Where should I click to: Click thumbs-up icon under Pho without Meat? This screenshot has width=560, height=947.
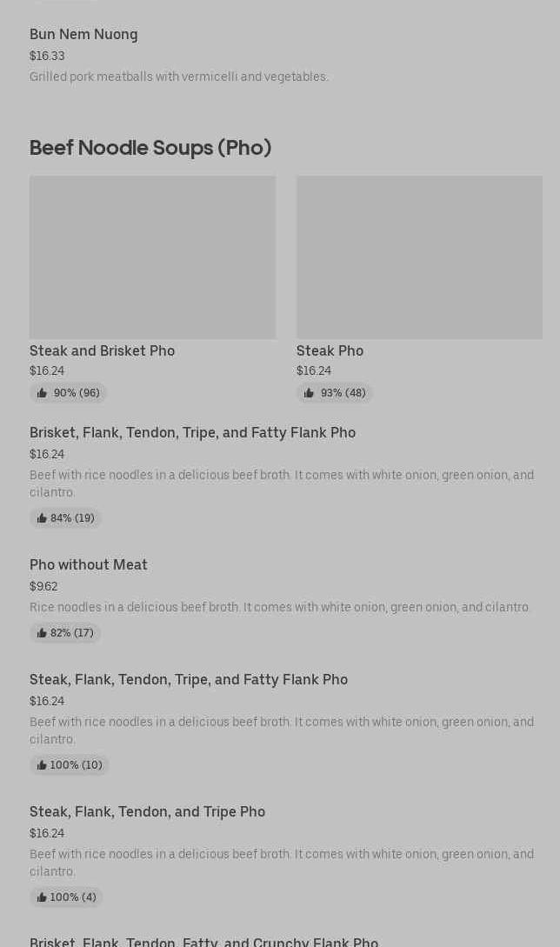42,633
